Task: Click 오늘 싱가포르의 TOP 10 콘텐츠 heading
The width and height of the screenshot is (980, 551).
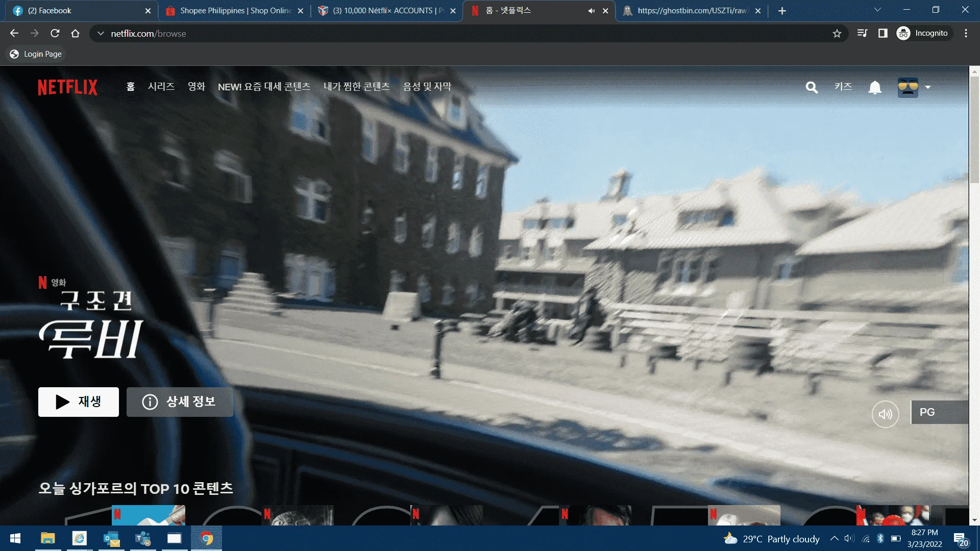Action: 136,489
